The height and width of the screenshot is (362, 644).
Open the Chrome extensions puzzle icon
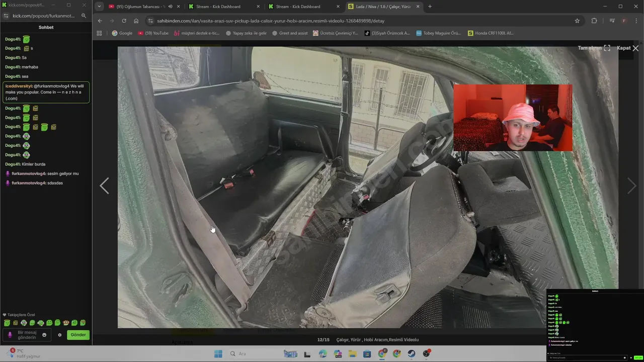594,21
